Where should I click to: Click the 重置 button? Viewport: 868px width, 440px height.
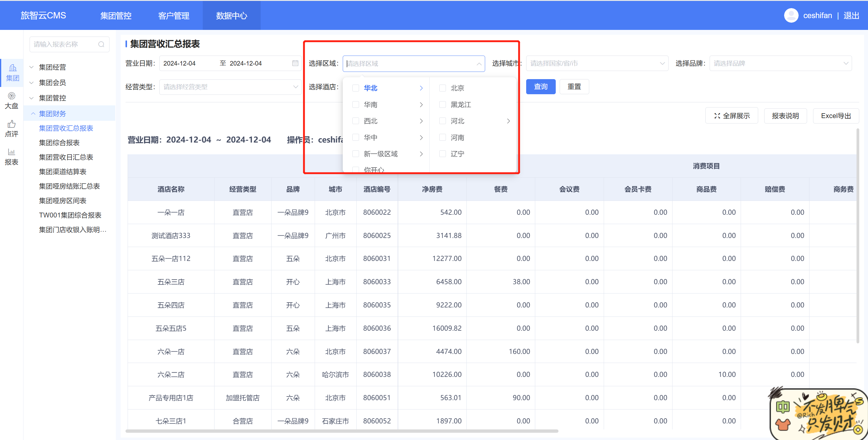click(574, 87)
